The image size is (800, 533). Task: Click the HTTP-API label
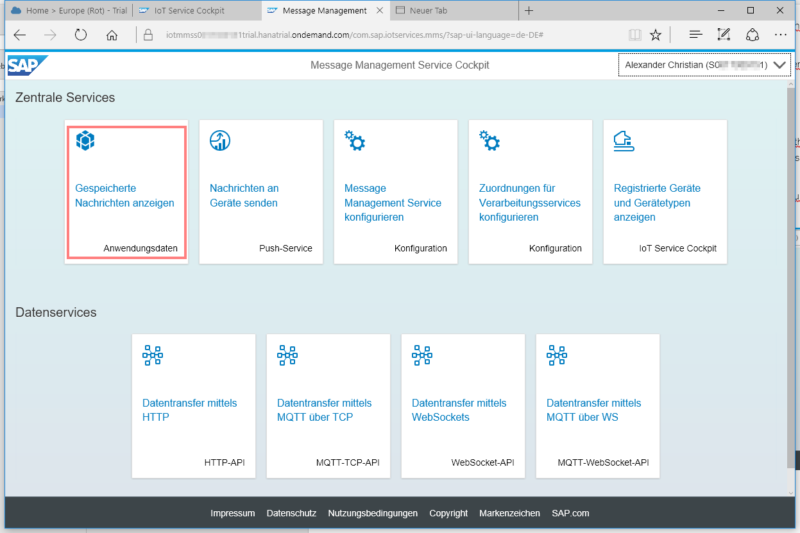224,463
